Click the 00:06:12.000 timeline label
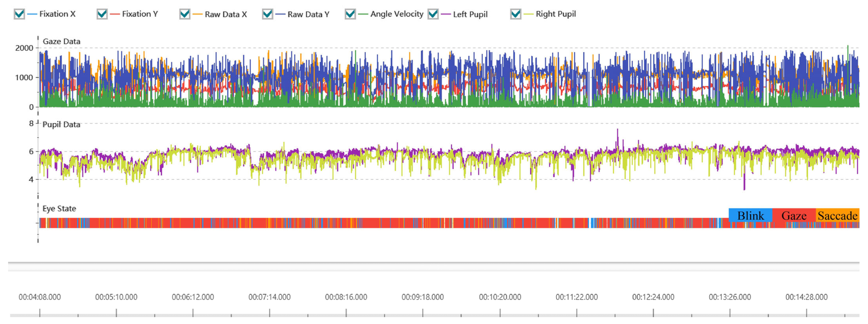 tap(193, 297)
